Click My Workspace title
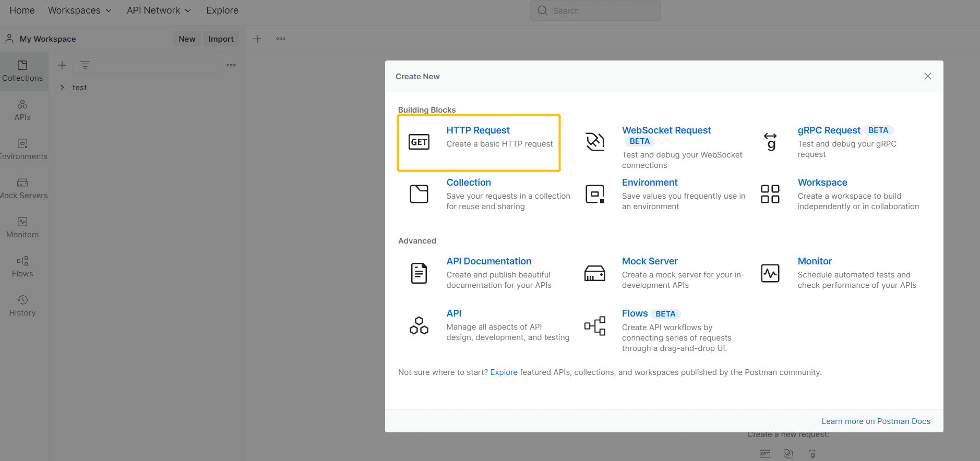The height and width of the screenshot is (461, 980). [x=48, y=39]
